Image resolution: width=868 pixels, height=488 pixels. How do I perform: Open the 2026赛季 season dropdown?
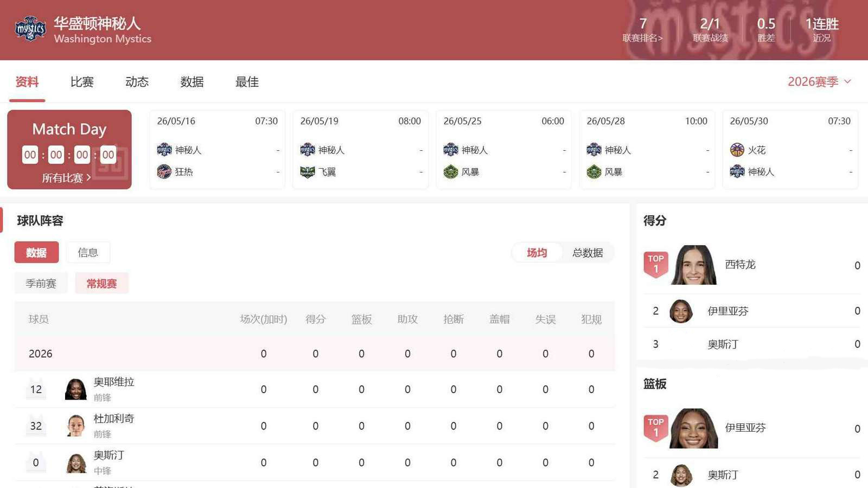tap(819, 82)
